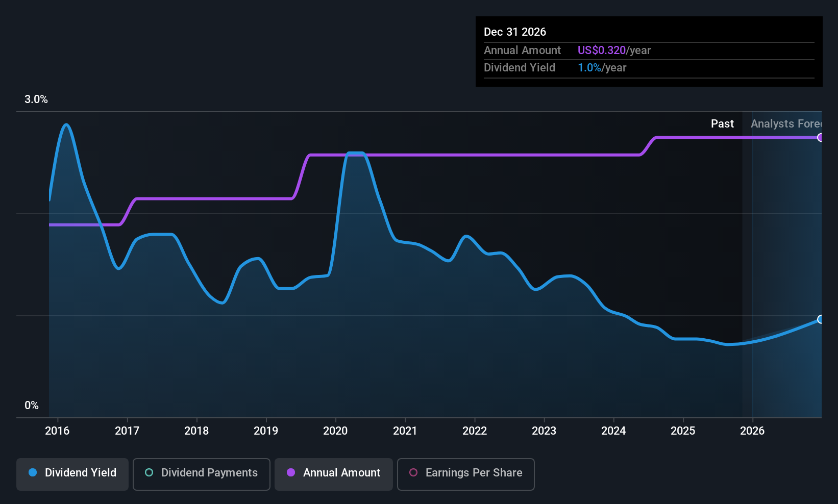Image resolution: width=838 pixels, height=504 pixels.
Task: Click the pink Earnings Per Share circle
Action: pos(413,472)
